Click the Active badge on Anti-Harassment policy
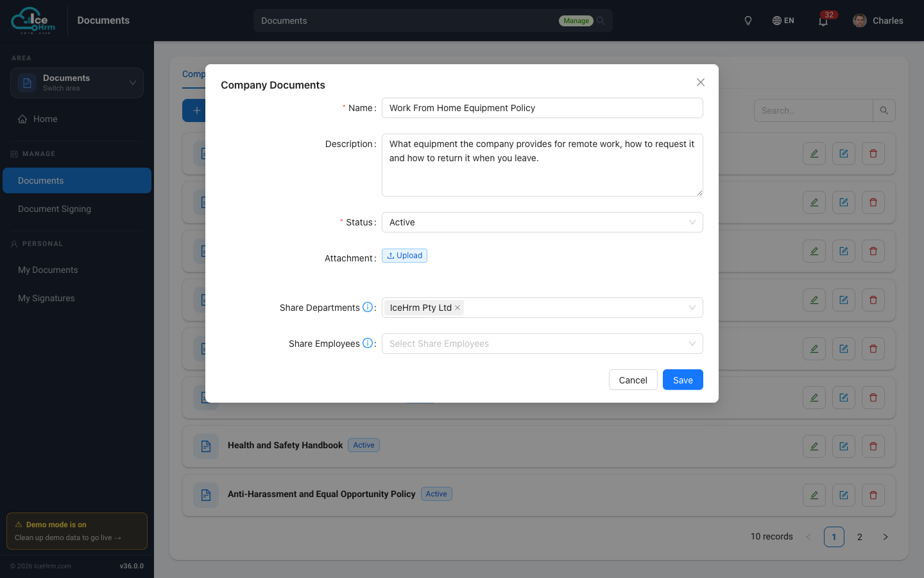Image resolution: width=924 pixels, height=578 pixels. click(436, 494)
